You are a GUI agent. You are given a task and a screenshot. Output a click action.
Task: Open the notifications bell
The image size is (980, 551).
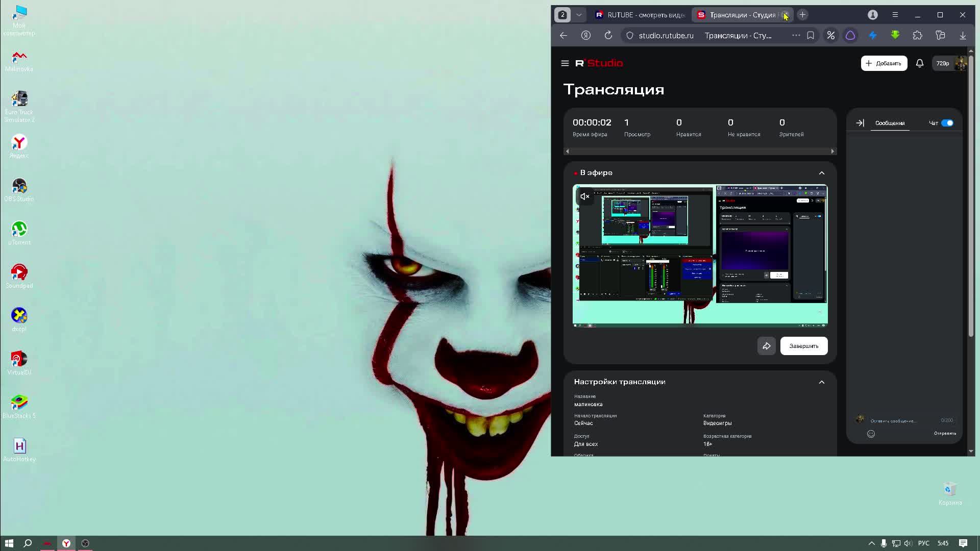[919, 63]
